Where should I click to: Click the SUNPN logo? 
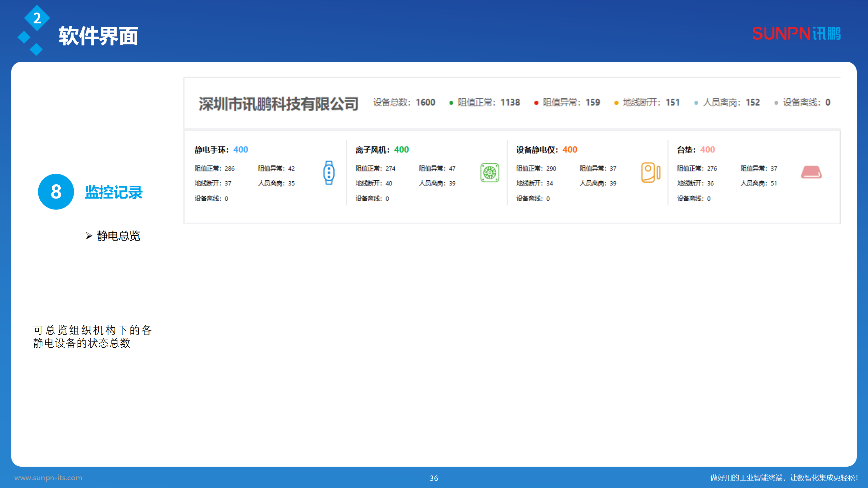click(x=796, y=34)
